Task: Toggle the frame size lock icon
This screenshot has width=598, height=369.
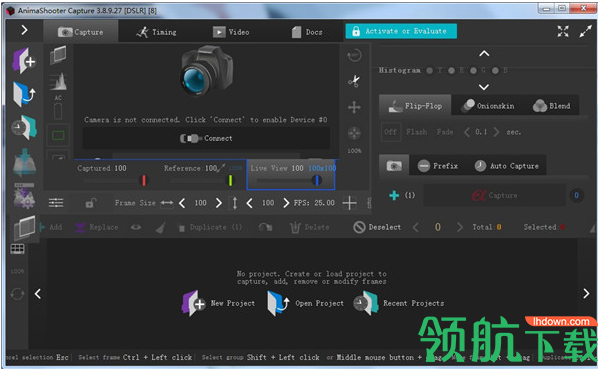Action: click(x=90, y=203)
